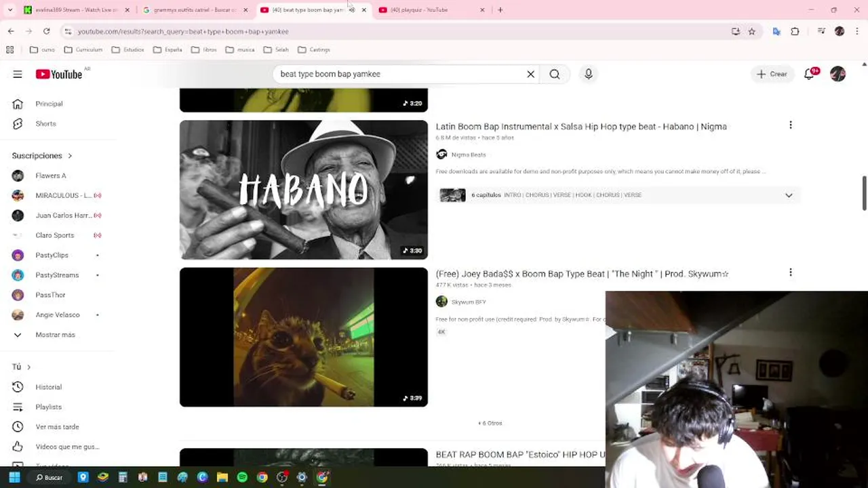This screenshot has width=868, height=488.
Task: Open the tab search dropdown arrow
Action: (9, 9)
